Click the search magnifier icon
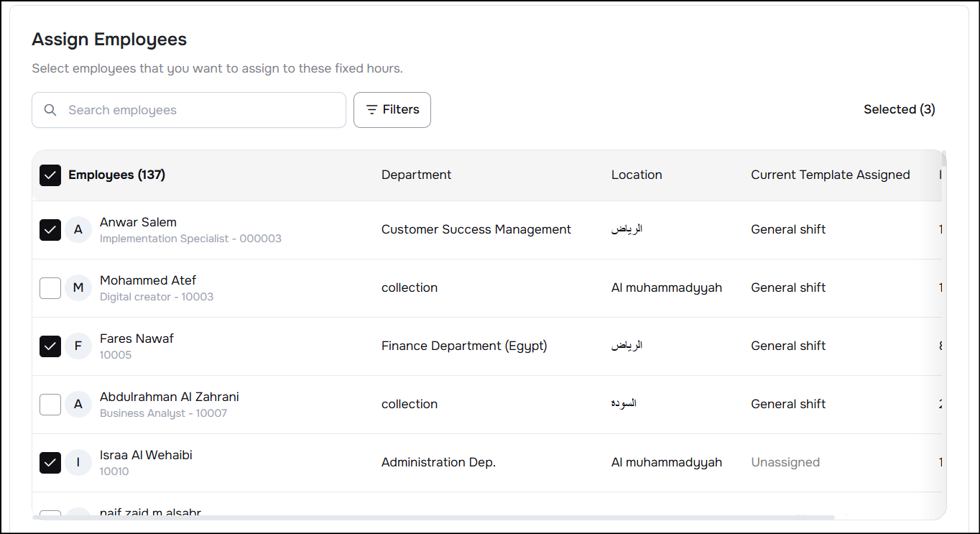 click(x=50, y=110)
